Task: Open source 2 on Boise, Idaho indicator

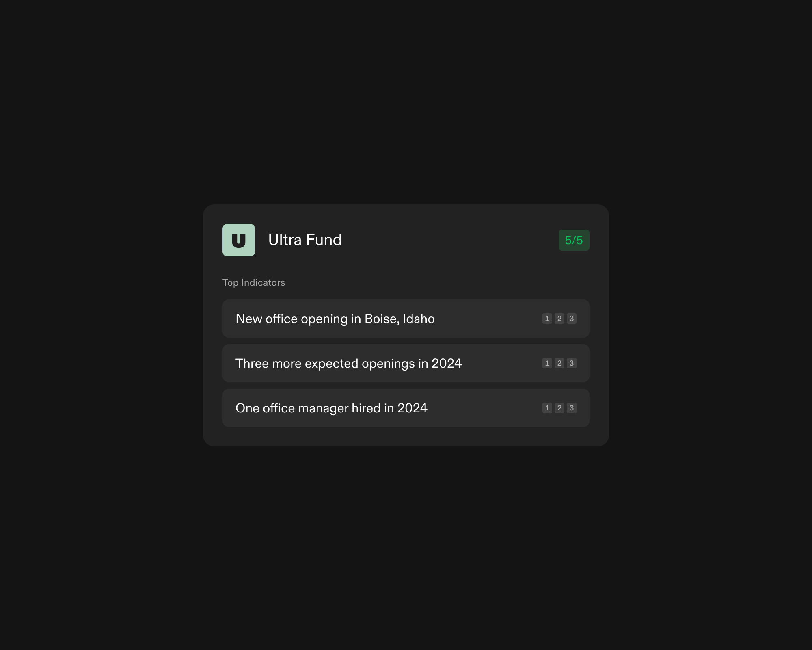Action: pos(559,318)
